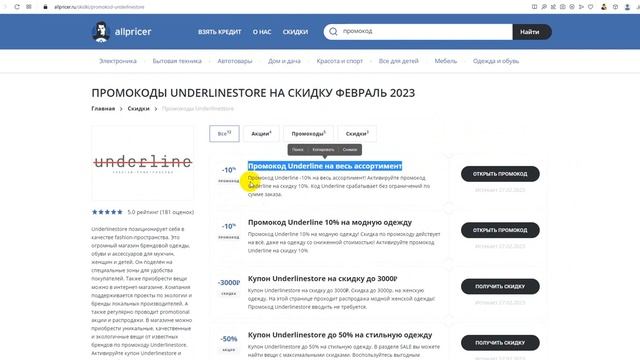This screenshot has width=640, height=360.
Task: Click the five-star rating for Underlinestore
Action: pos(107,212)
